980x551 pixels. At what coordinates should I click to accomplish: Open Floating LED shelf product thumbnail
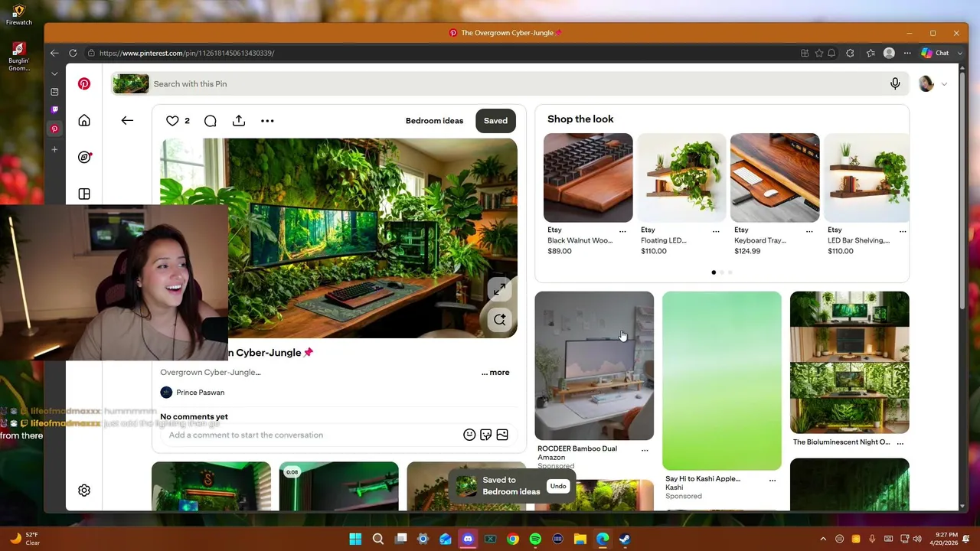(x=681, y=178)
